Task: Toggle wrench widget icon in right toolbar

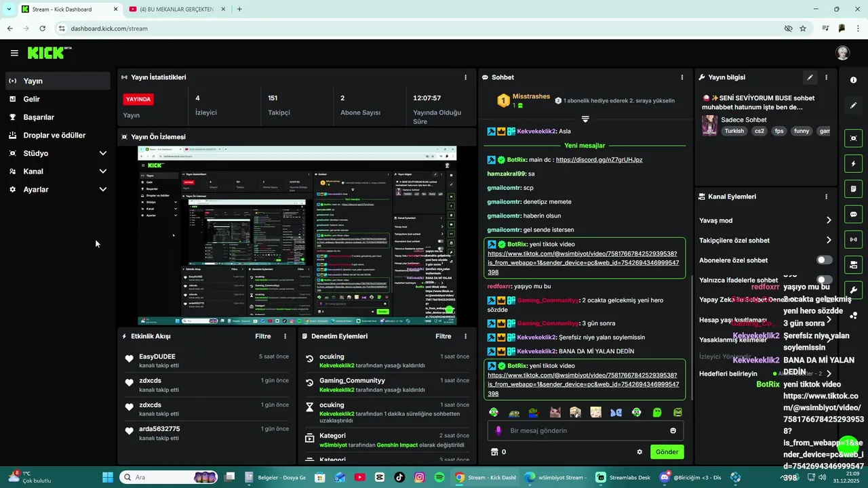Action: pyautogui.click(x=853, y=290)
